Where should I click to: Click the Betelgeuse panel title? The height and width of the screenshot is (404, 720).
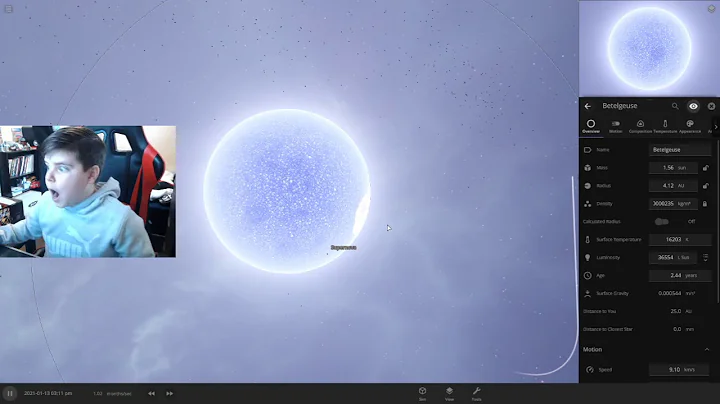tap(619, 106)
